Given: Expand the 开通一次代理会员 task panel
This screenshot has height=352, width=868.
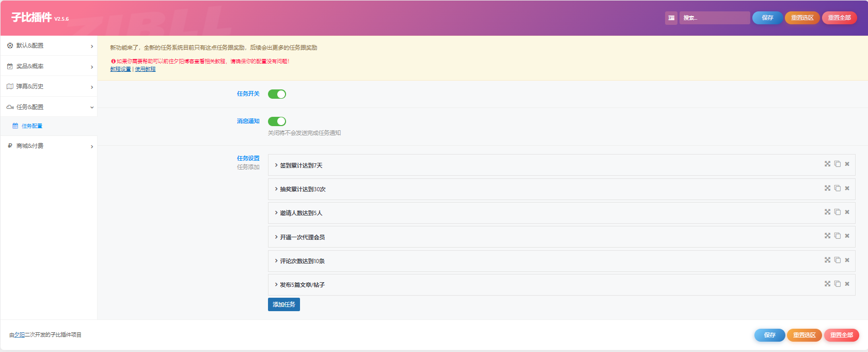Looking at the screenshot, I should [302, 237].
